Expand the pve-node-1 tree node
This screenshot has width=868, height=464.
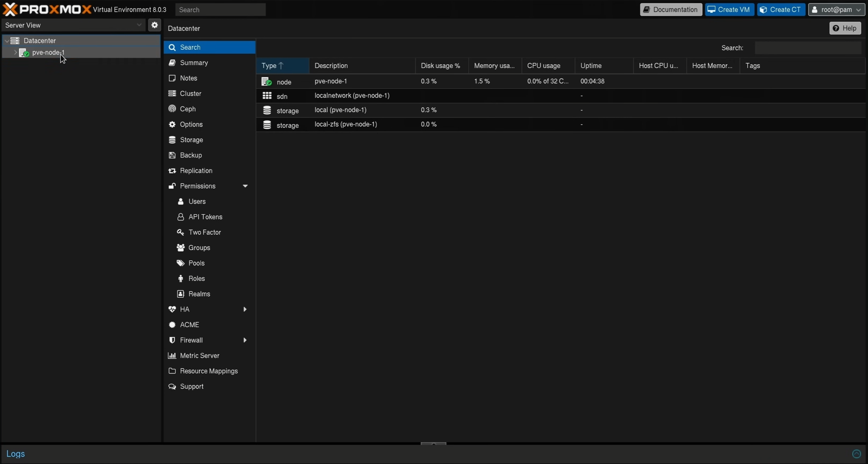click(15, 53)
